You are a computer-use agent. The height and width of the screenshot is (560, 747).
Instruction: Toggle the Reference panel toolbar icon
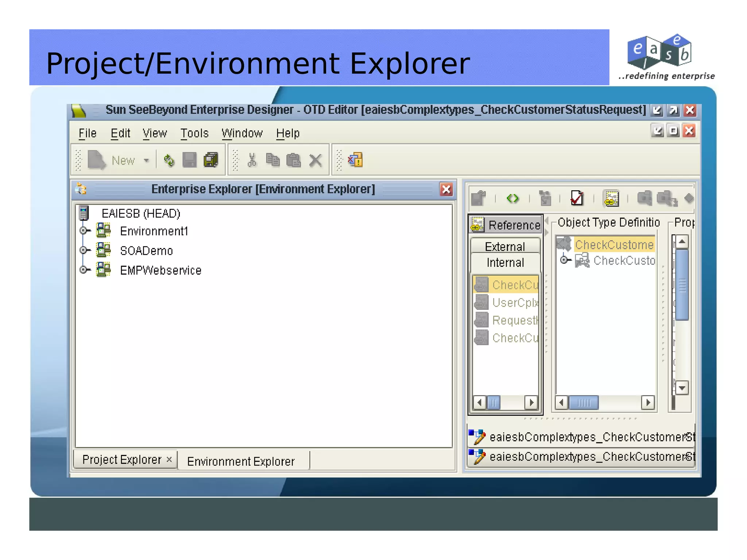point(611,198)
